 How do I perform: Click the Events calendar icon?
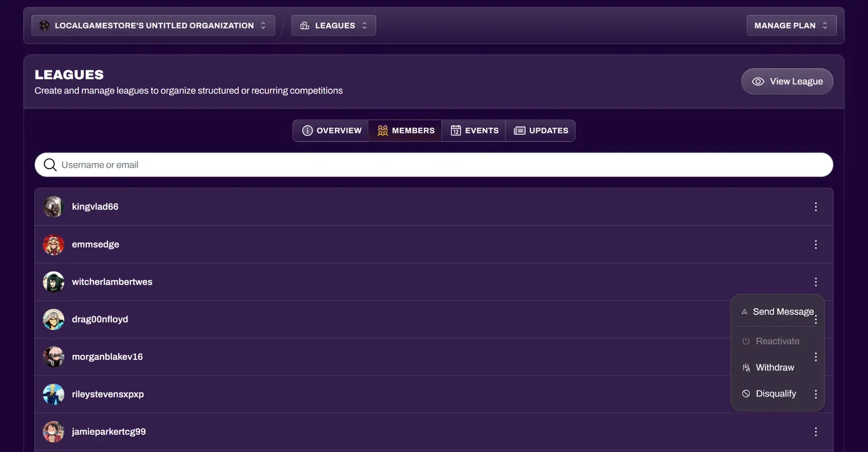tap(456, 131)
